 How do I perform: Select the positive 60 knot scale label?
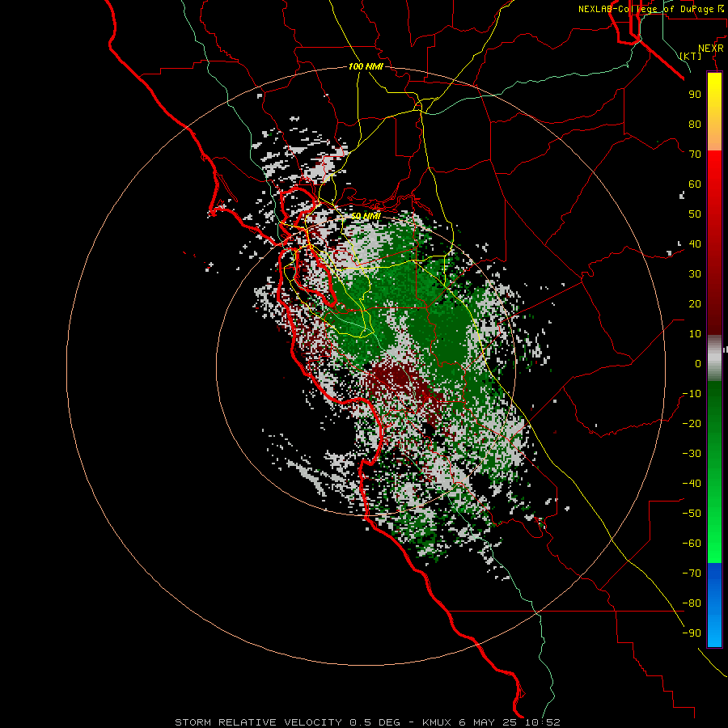click(x=695, y=184)
